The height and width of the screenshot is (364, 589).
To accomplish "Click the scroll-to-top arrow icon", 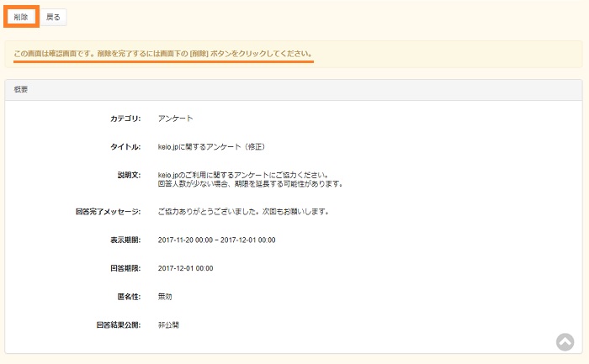I will (x=565, y=341).
